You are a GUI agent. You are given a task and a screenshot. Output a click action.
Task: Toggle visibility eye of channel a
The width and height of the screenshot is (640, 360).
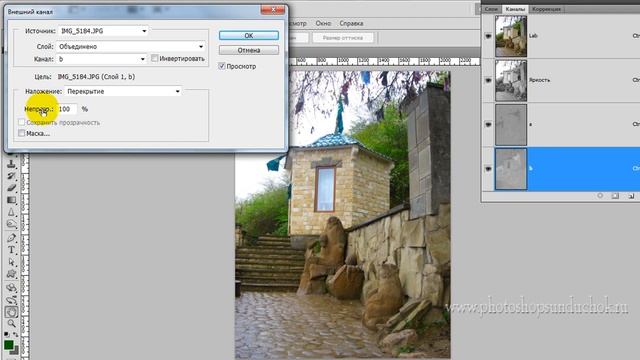(x=488, y=124)
